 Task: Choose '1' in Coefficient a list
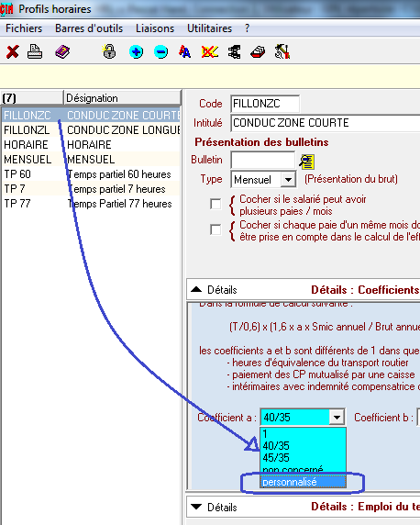click(303, 434)
